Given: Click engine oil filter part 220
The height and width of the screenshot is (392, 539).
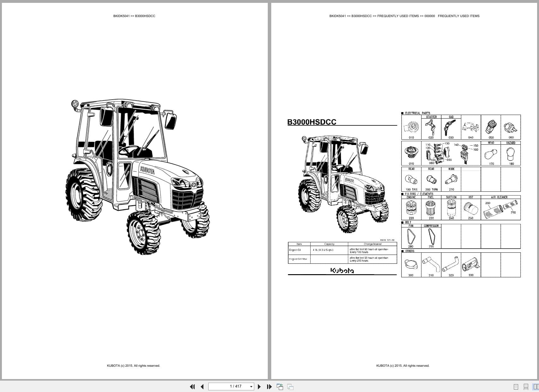Looking at the screenshot, I should click(411, 209).
